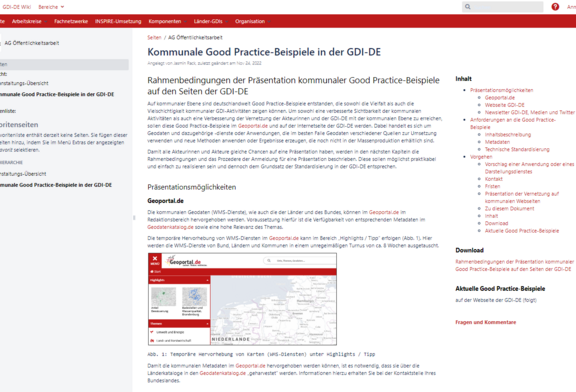Viewport: 576px width, 392px height.
Task: Open AG Öffentlichkeitsarbeit in the sidebar
Action: (32, 43)
